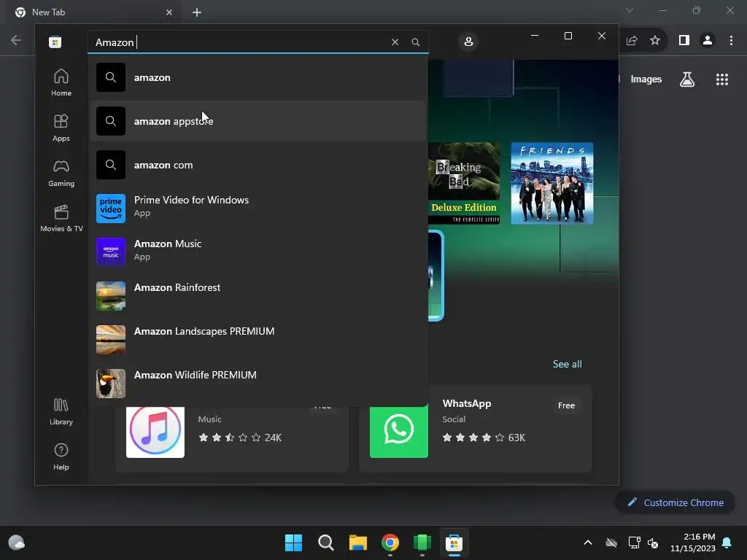Open the Store account profile icon
Image resolution: width=747 pixels, height=560 pixels.
pyautogui.click(x=468, y=42)
